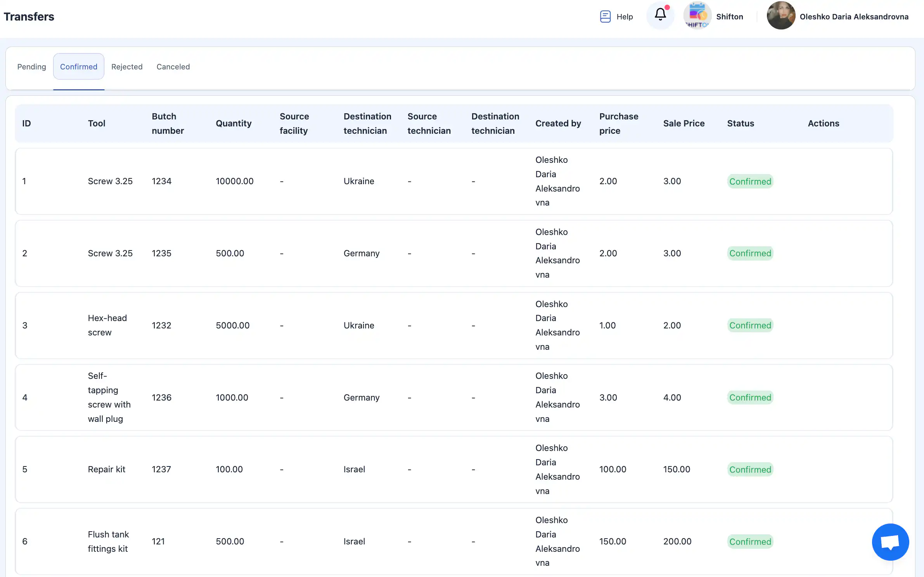924x577 pixels.
Task: Click the Confirmed status for Repair kit
Action: coord(750,470)
